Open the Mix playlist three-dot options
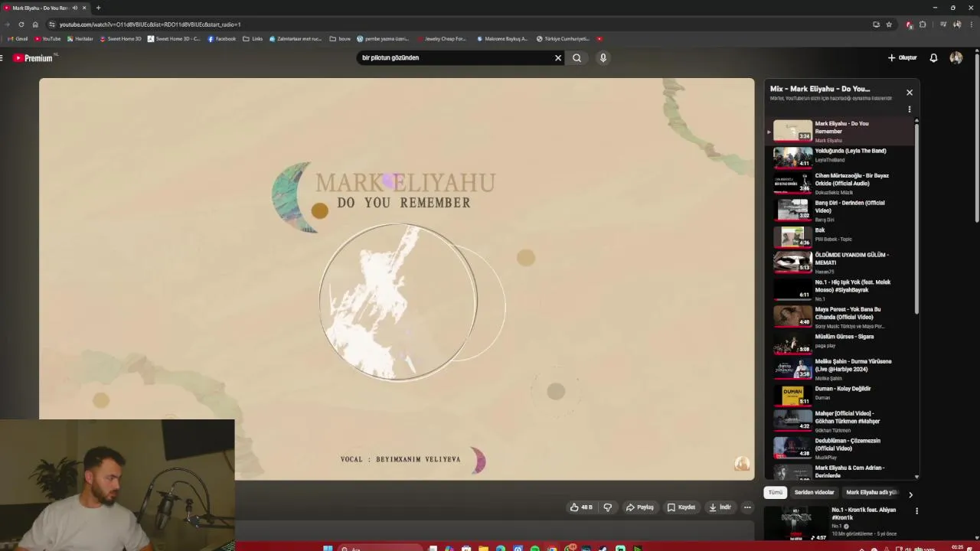This screenshot has height=551, width=980. tap(910, 109)
